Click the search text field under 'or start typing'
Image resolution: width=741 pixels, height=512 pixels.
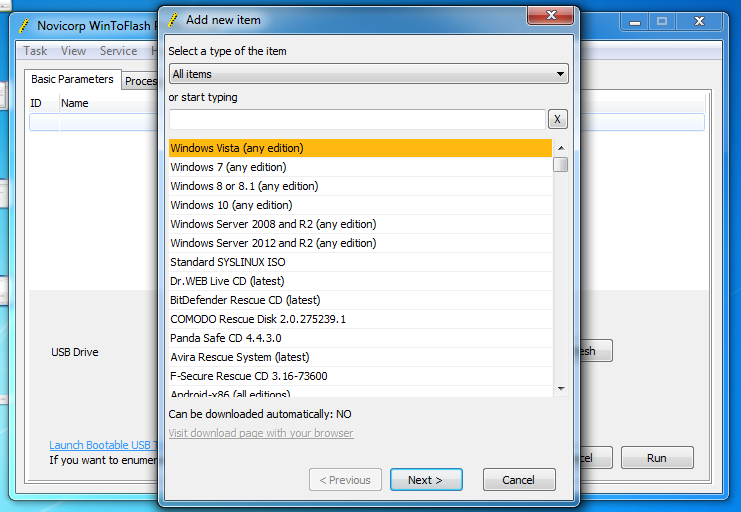pos(357,119)
